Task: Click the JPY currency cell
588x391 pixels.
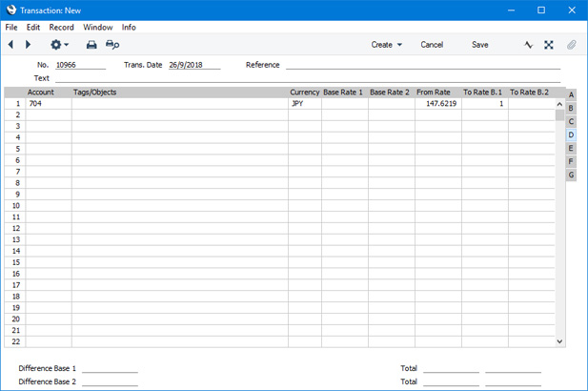Action: (x=305, y=104)
